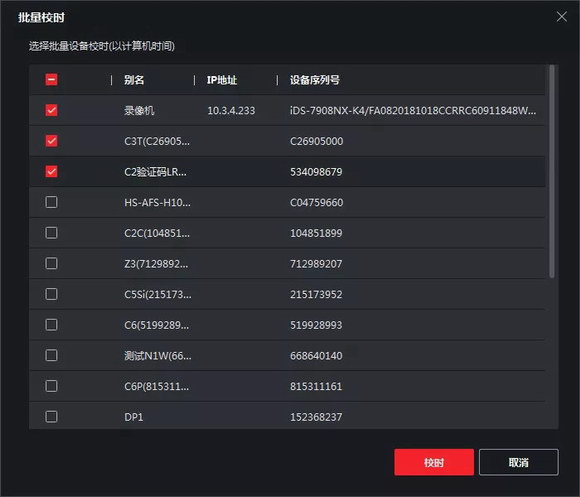The height and width of the screenshot is (497, 580).
Task: Check the HS-AFS-H10... device checkbox
Action: 51,202
